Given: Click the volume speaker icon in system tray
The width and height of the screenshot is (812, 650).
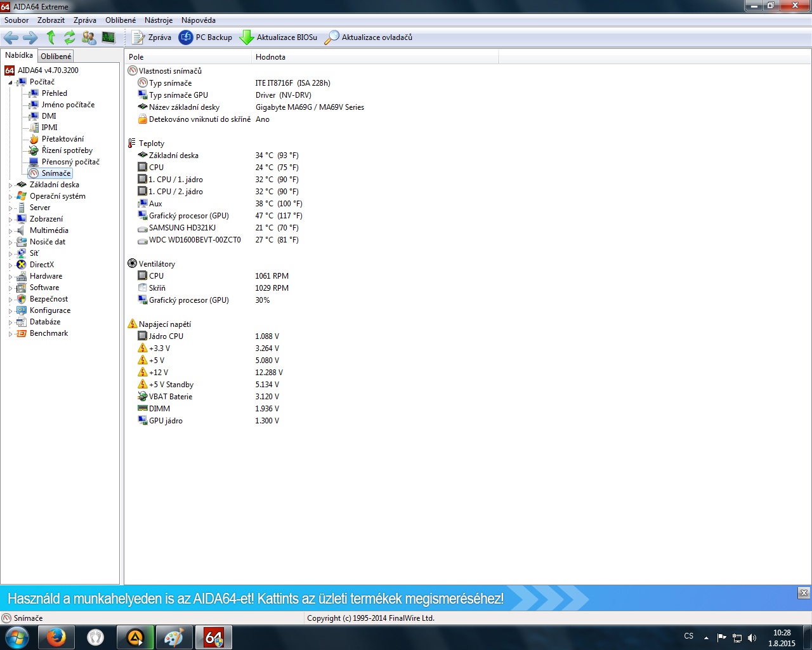Looking at the screenshot, I should coord(752,638).
